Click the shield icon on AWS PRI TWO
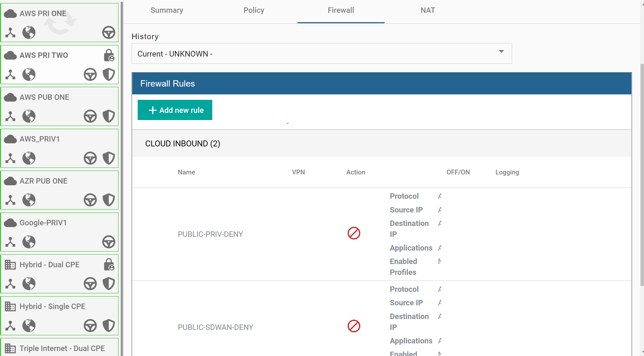644x356 pixels. [x=109, y=75]
